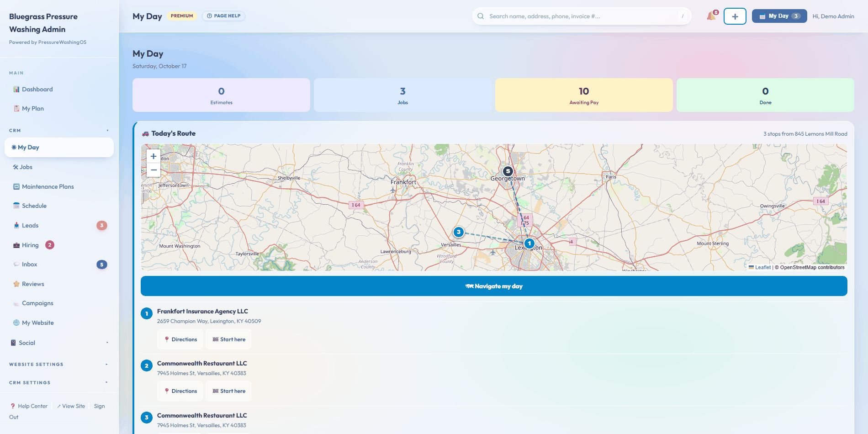
Task: Open the Leaflet attribution link
Action: pyautogui.click(x=760, y=268)
